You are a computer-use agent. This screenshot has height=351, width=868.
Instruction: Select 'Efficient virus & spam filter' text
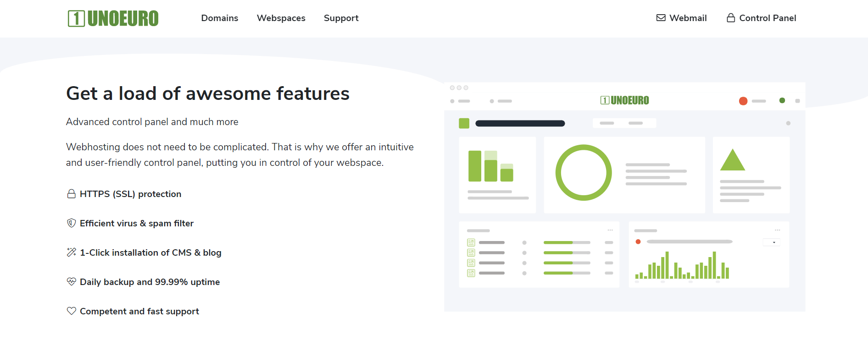coord(137,223)
